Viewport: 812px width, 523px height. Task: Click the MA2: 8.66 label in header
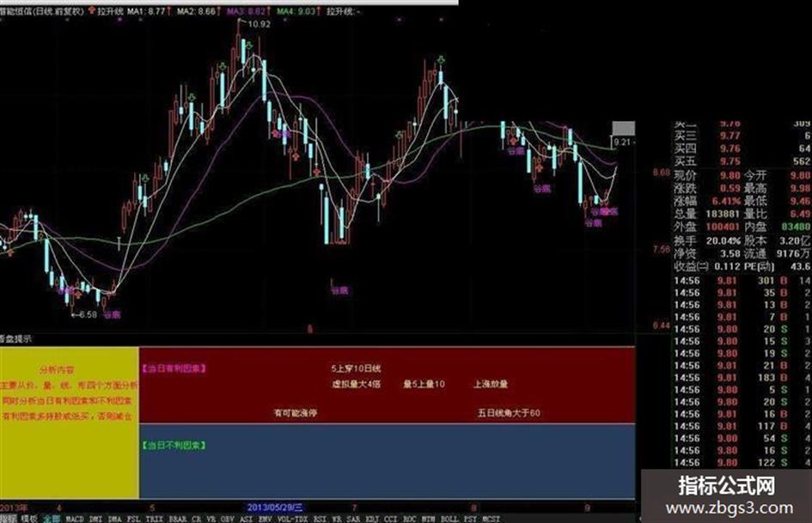click(x=196, y=10)
